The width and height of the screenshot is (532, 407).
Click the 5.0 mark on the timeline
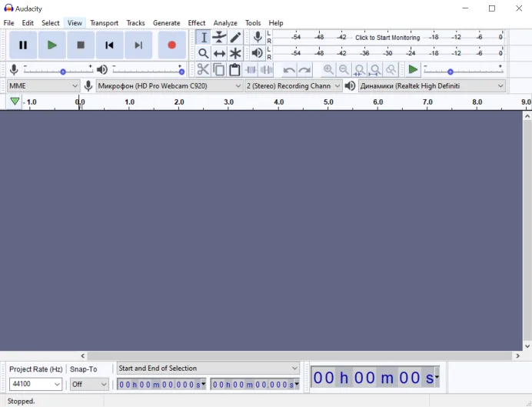pyautogui.click(x=328, y=102)
